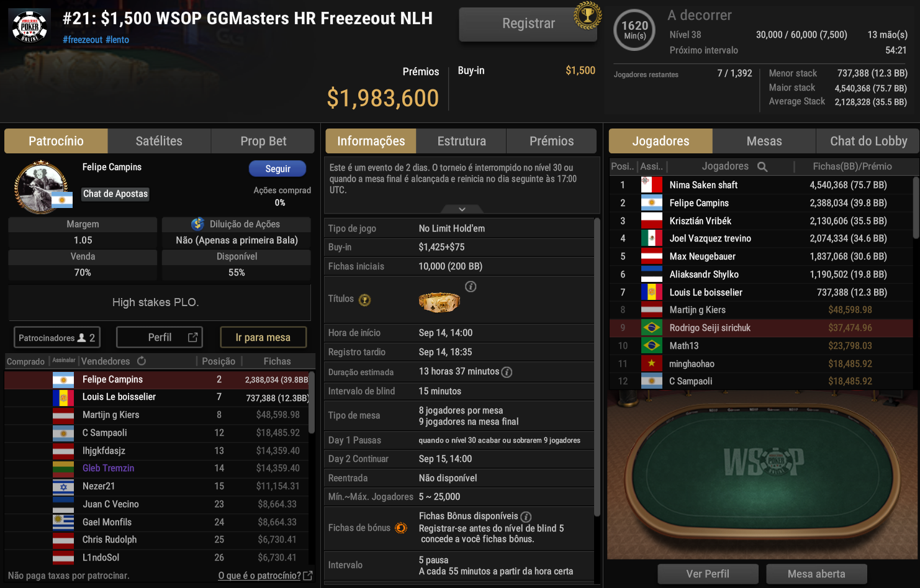Image resolution: width=920 pixels, height=588 pixels.
Task: Click info icon beside Duração estimada value
Action: 507,372
